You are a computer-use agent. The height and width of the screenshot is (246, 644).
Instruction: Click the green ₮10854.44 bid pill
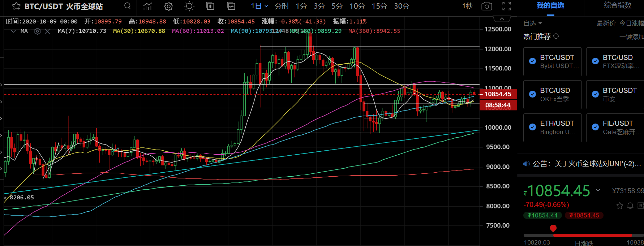point(542,215)
